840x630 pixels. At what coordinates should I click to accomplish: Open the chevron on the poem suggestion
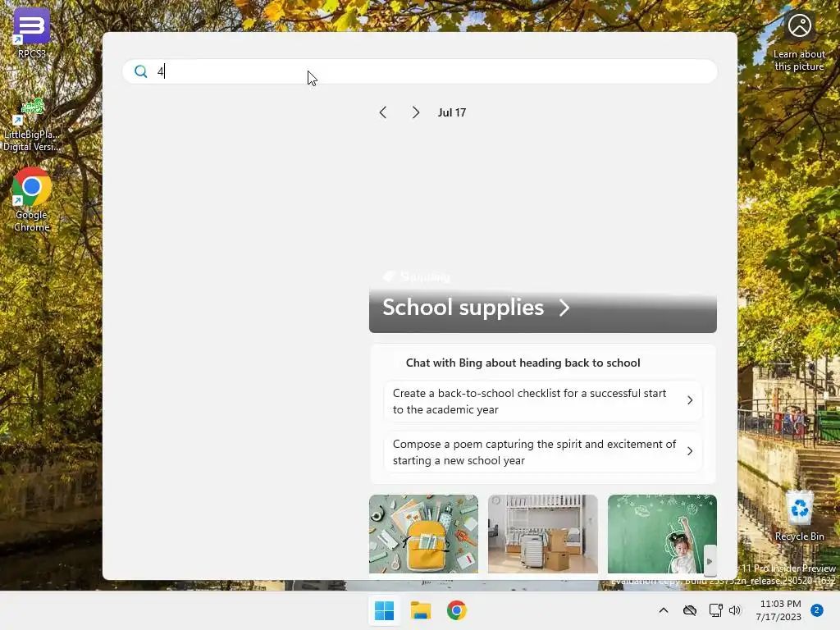click(690, 451)
